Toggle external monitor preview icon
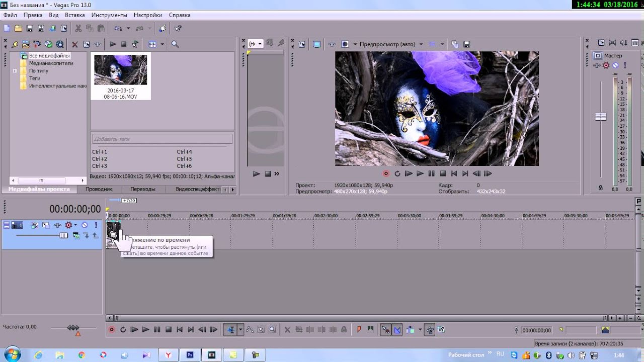 (x=316, y=44)
